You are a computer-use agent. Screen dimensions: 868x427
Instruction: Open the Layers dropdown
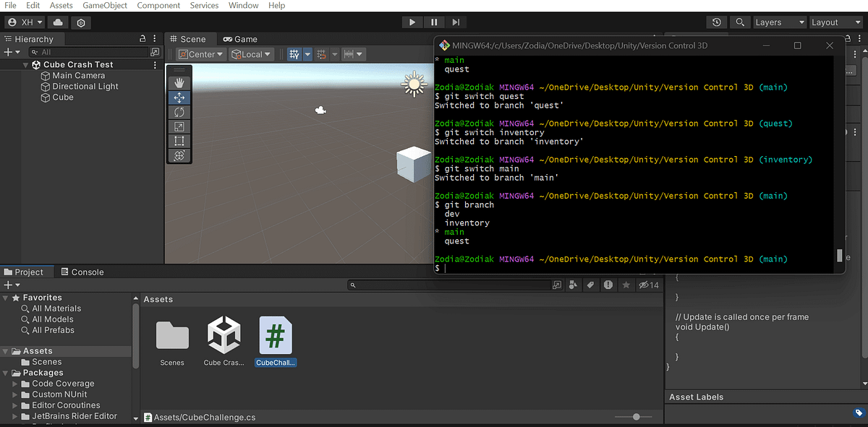click(779, 22)
